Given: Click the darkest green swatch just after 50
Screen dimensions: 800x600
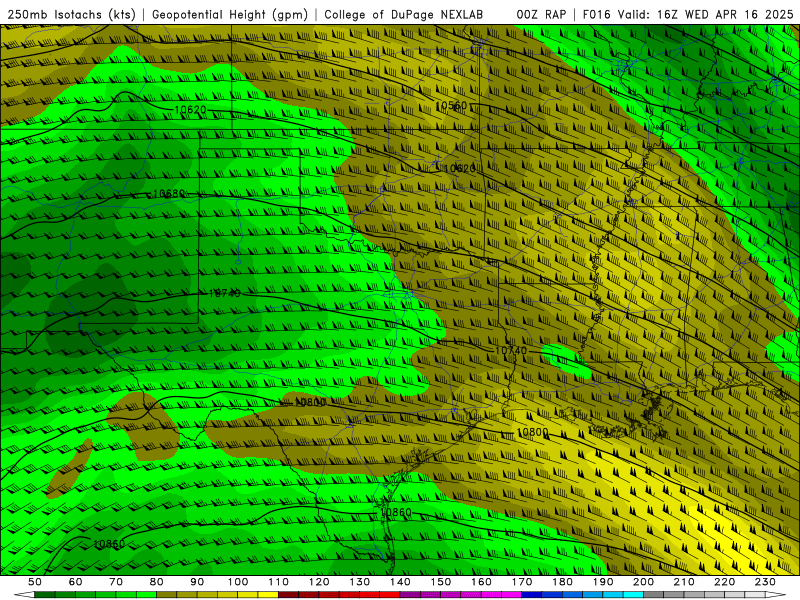Looking at the screenshot, I should [45, 595].
